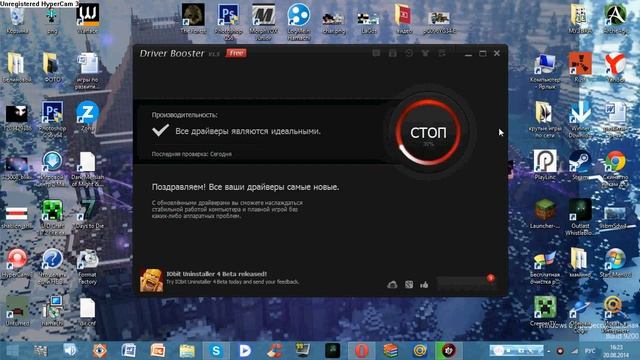The image size is (640, 360).
Task: Select the Корзина recycle bin desktop icon
Action: (17, 20)
